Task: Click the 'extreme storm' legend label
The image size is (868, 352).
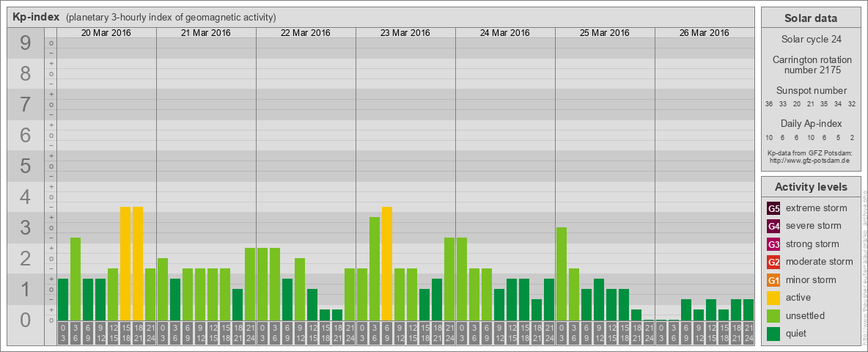Action: pos(816,208)
